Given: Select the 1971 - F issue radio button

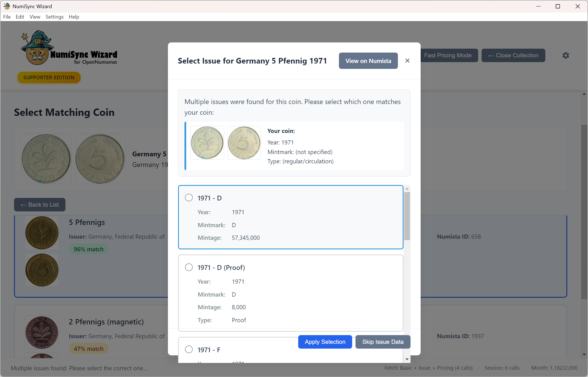Looking at the screenshot, I should [189, 349].
